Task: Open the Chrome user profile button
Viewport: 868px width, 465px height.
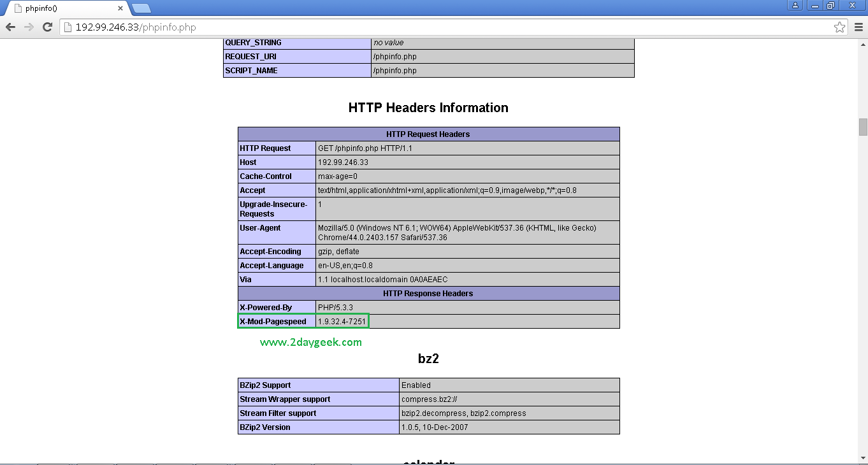Action: click(795, 5)
